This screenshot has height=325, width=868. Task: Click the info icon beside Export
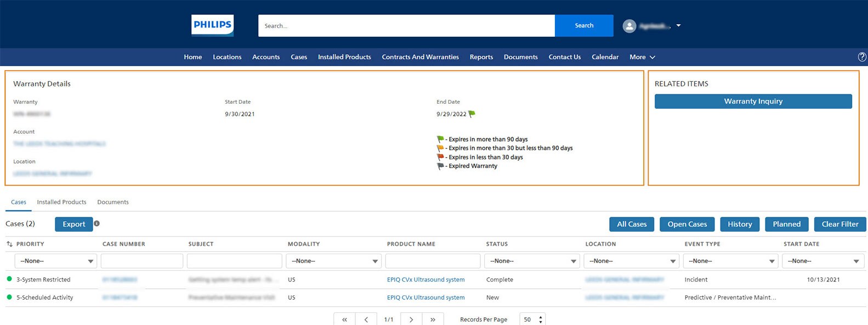coord(97,223)
